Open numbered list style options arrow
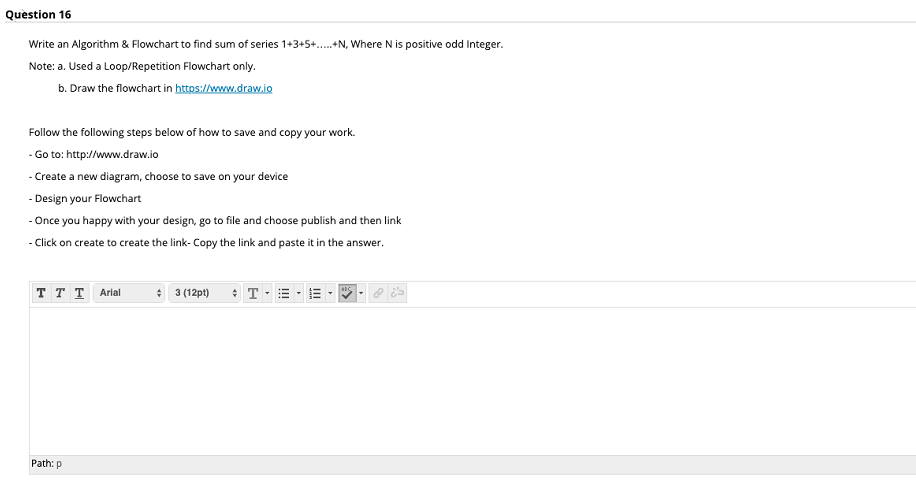916x492 pixels. [330, 293]
